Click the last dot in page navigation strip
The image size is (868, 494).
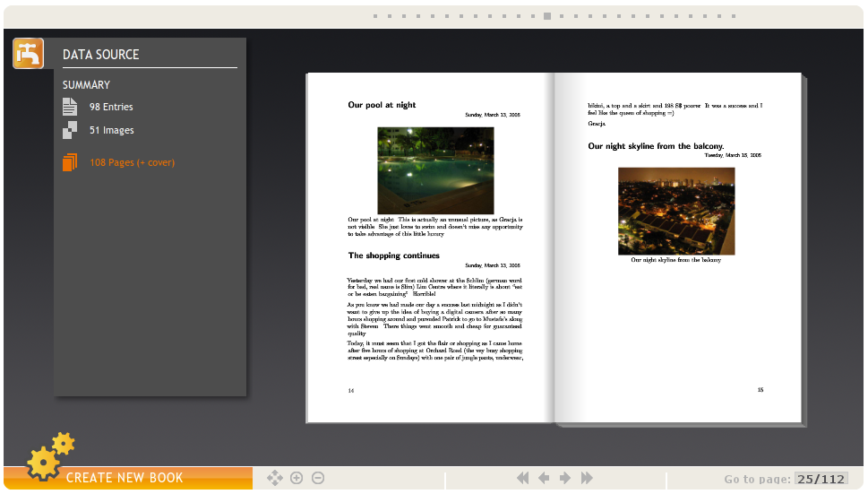point(734,16)
